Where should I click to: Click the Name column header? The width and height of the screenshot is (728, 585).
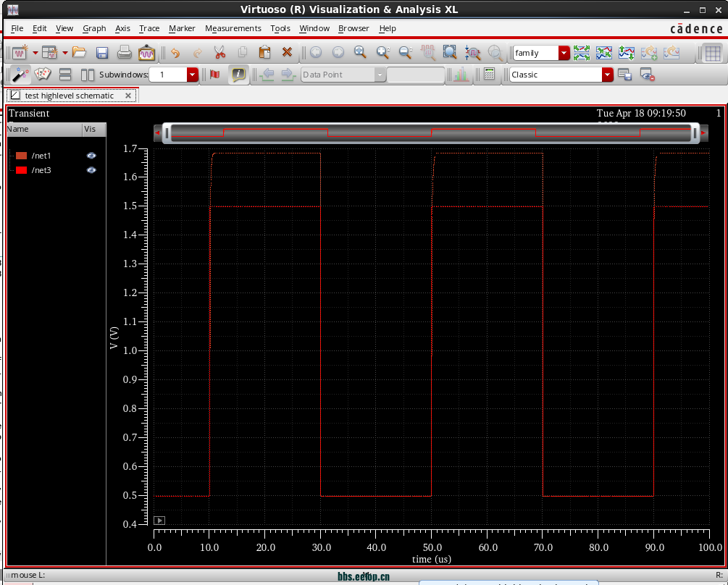point(45,130)
